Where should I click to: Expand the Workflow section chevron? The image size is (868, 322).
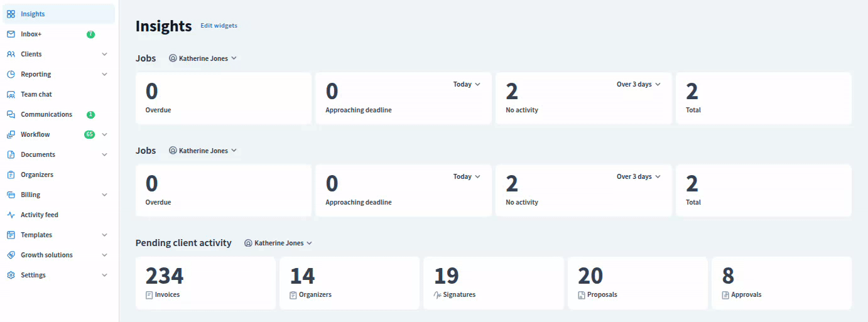pos(104,134)
